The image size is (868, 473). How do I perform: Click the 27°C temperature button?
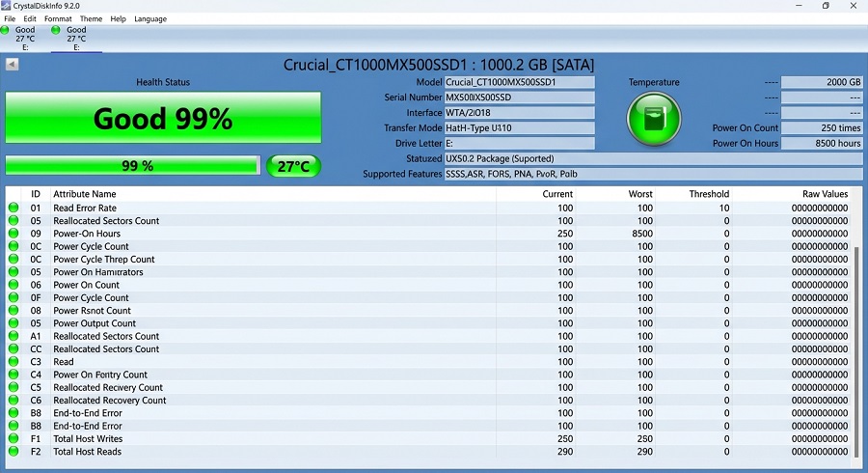(x=293, y=166)
